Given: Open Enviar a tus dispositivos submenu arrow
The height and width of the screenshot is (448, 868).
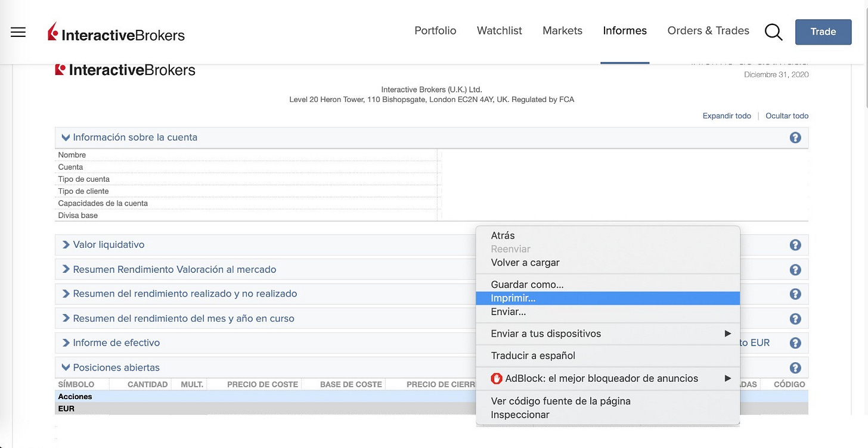Looking at the screenshot, I should [x=727, y=334].
